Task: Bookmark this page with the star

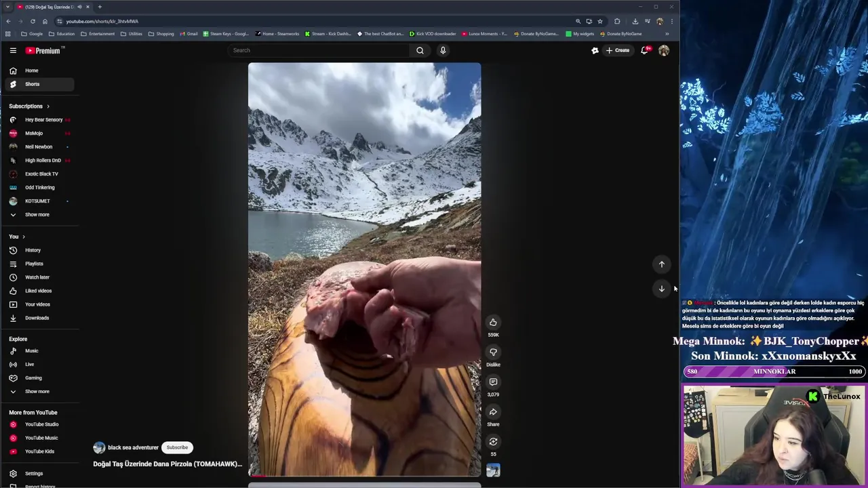Action: click(x=600, y=21)
